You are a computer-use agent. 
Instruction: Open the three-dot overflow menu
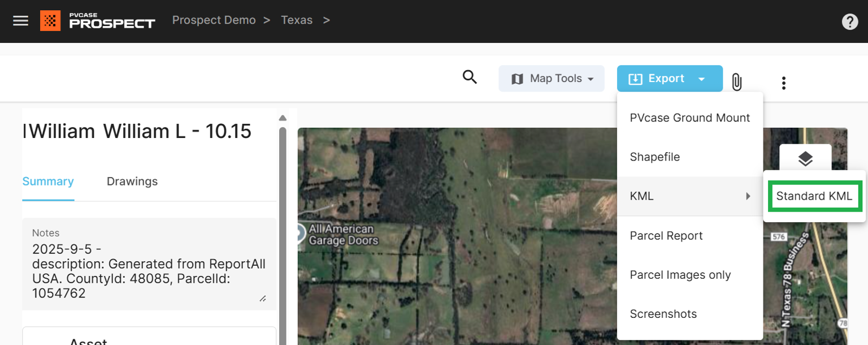click(784, 83)
